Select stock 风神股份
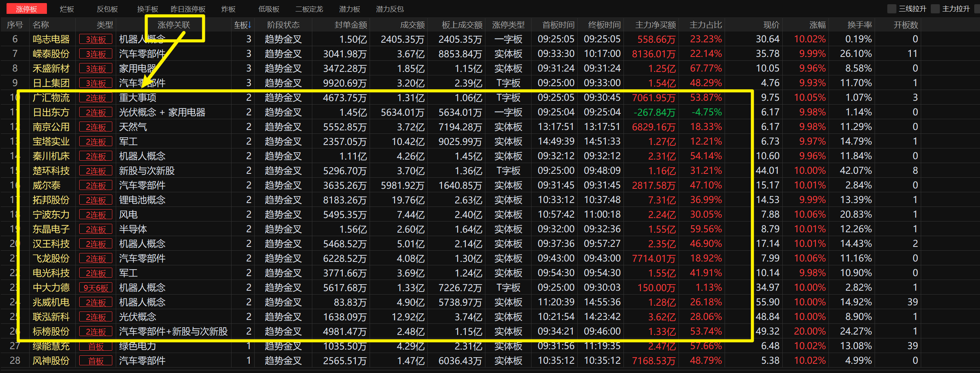This screenshot has width=980, height=373. (51, 361)
